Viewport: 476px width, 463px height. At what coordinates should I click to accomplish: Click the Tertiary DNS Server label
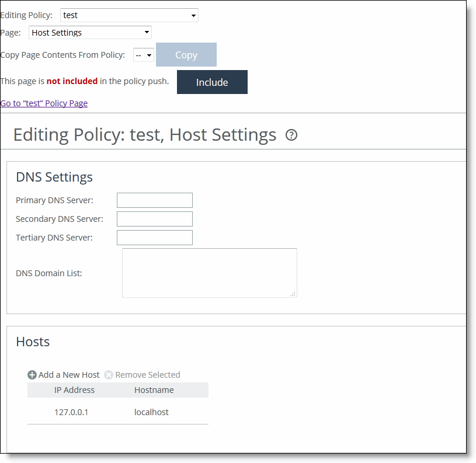54,238
